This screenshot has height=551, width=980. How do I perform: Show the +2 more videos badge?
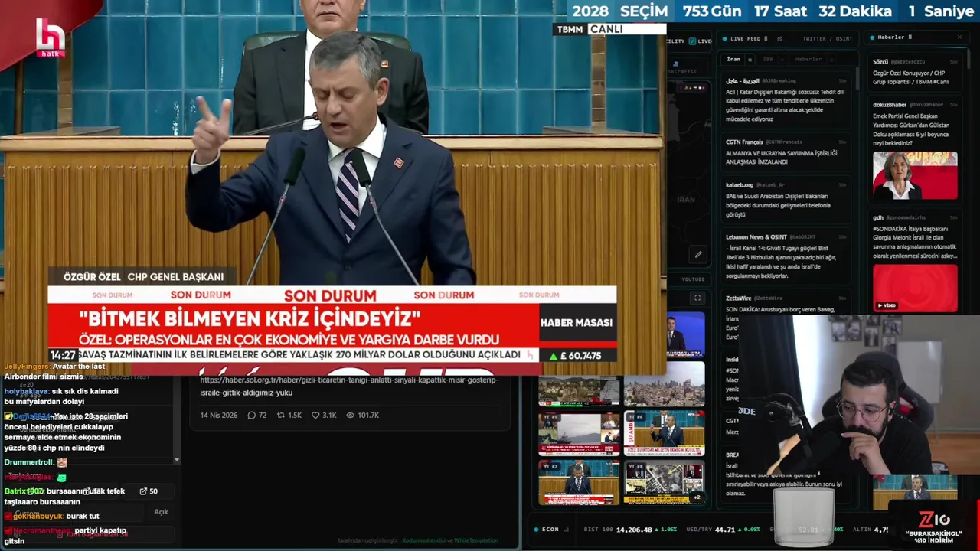696,497
